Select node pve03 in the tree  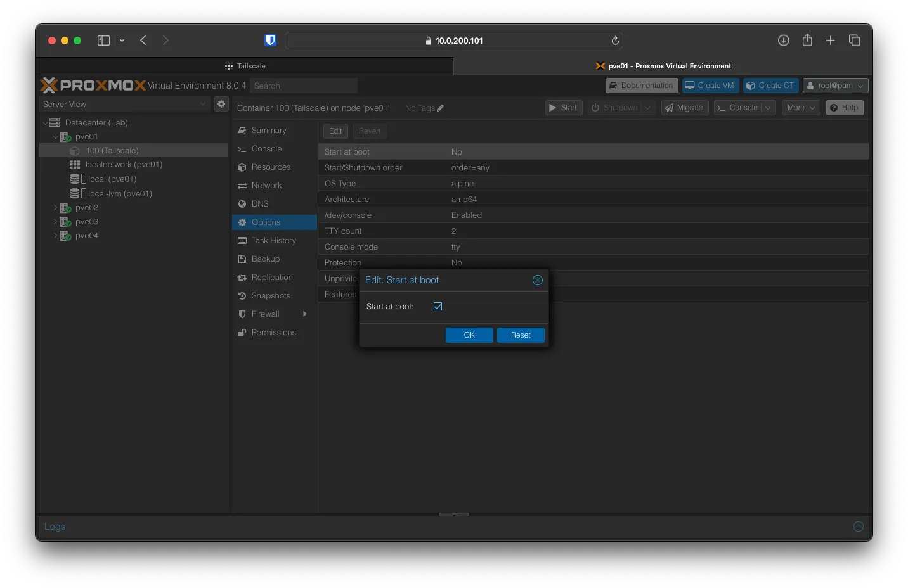click(86, 221)
